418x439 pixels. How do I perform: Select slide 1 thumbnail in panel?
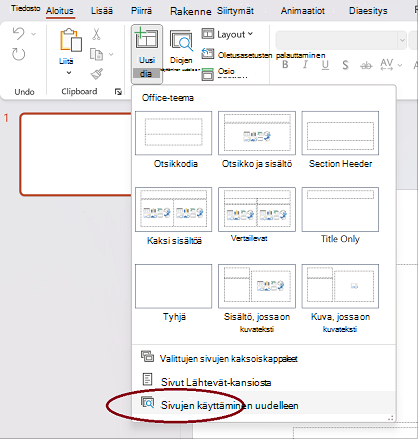[x=76, y=154]
